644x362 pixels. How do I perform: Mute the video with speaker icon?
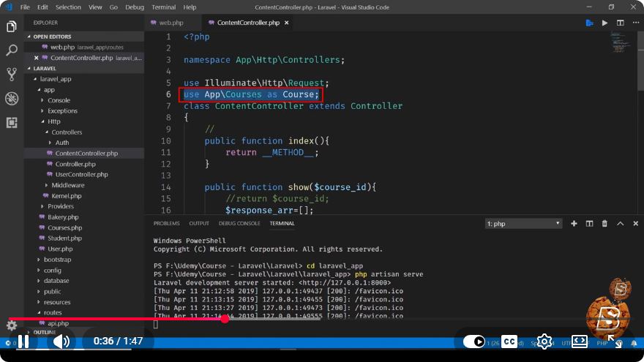pyautogui.click(x=61, y=342)
